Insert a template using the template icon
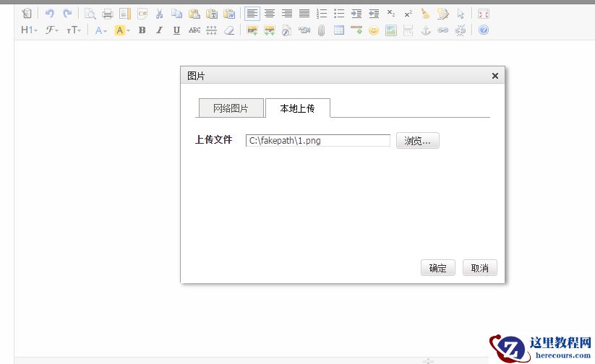Screen dimensions: 595x364 pos(125,14)
